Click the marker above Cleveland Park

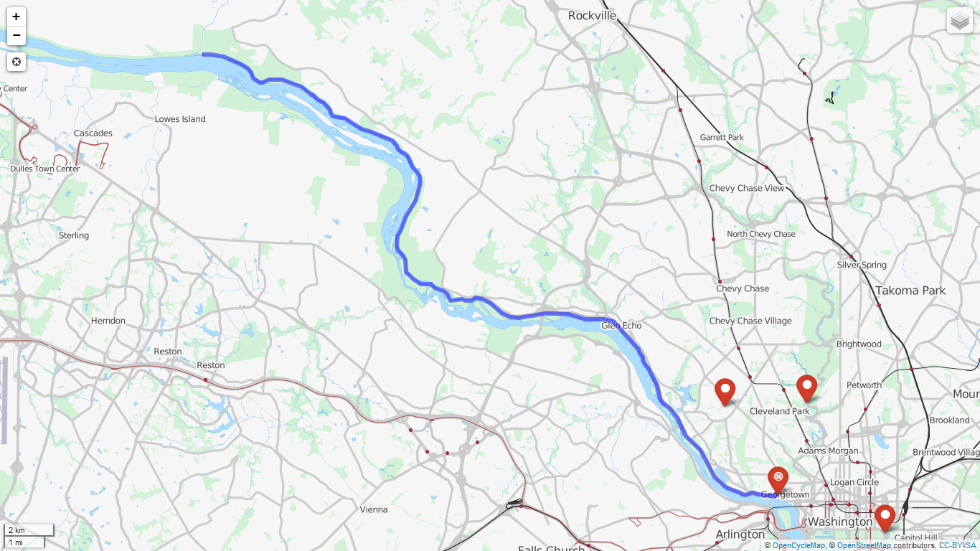[807, 388]
